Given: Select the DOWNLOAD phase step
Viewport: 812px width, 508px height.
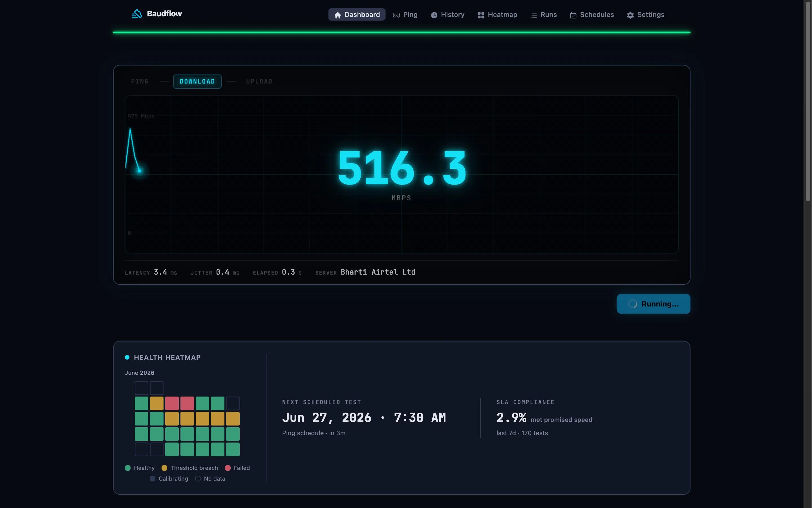Looking at the screenshot, I should [x=197, y=81].
